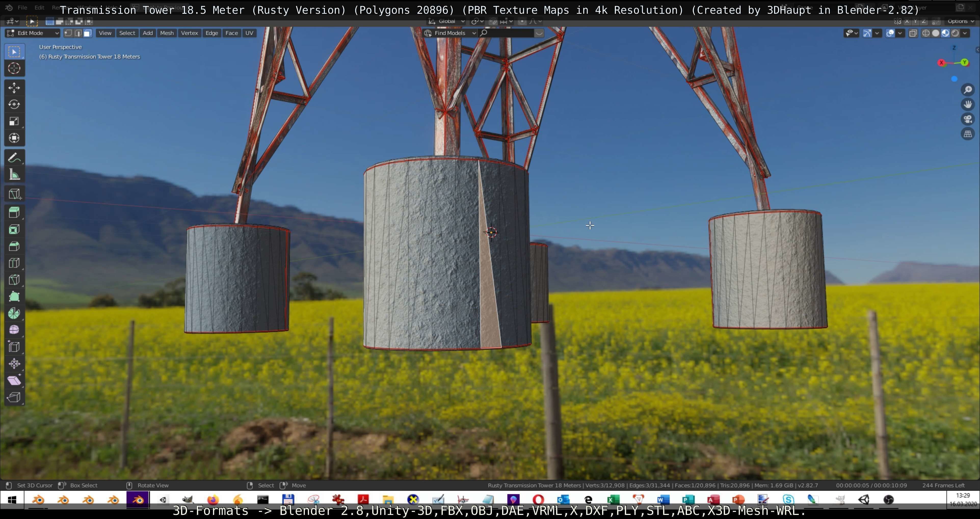The width and height of the screenshot is (980, 519).
Task: Open the Mesh menu
Action: pyautogui.click(x=167, y=33)
